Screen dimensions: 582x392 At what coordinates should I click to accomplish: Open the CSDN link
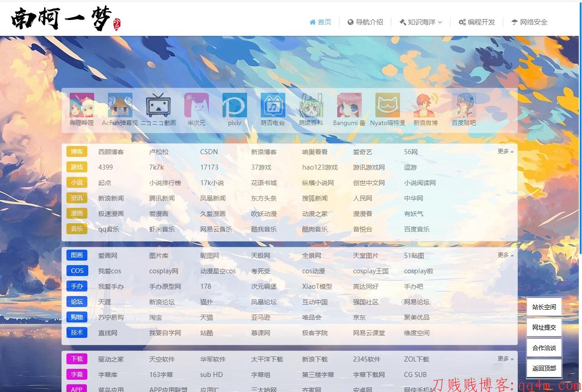click(x=209, y=152)
